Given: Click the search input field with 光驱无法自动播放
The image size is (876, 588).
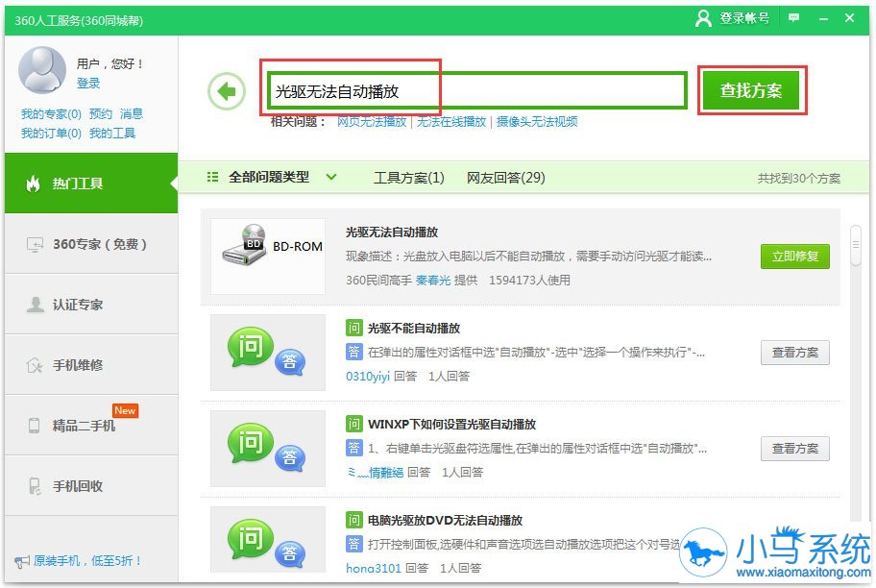Looking at the screenshot, I should (x=476, y=90).
